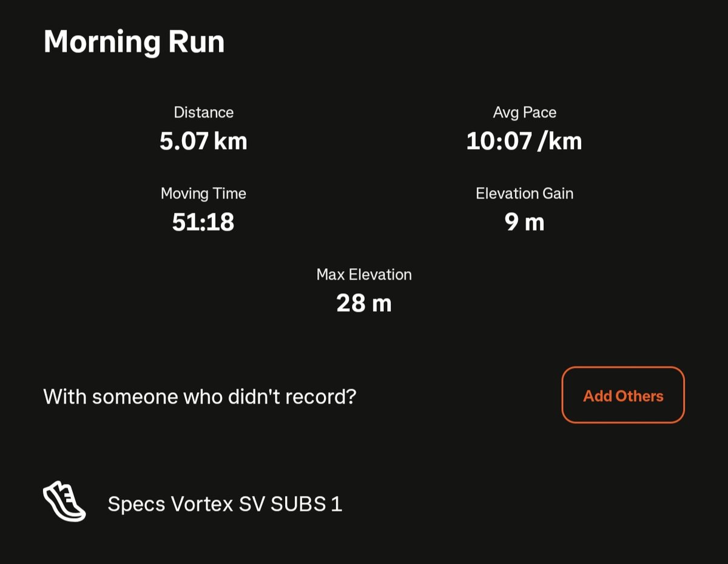Image resolution: width=728 pixels, height=564 pixels.
Task: Select the 51:18 moving time value
Action: click(203, 223)
